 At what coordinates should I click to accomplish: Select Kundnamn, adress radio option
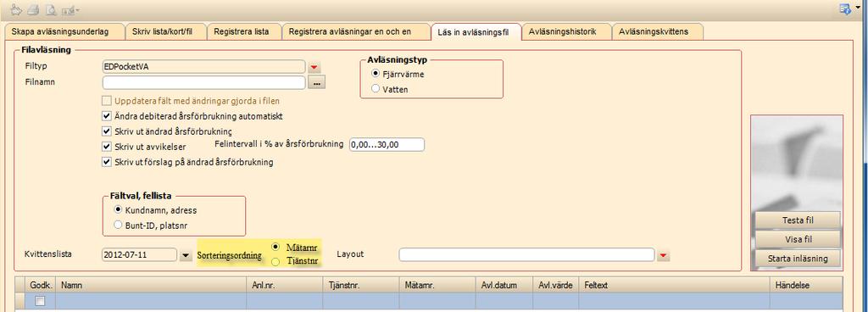(x=117, y=210)
